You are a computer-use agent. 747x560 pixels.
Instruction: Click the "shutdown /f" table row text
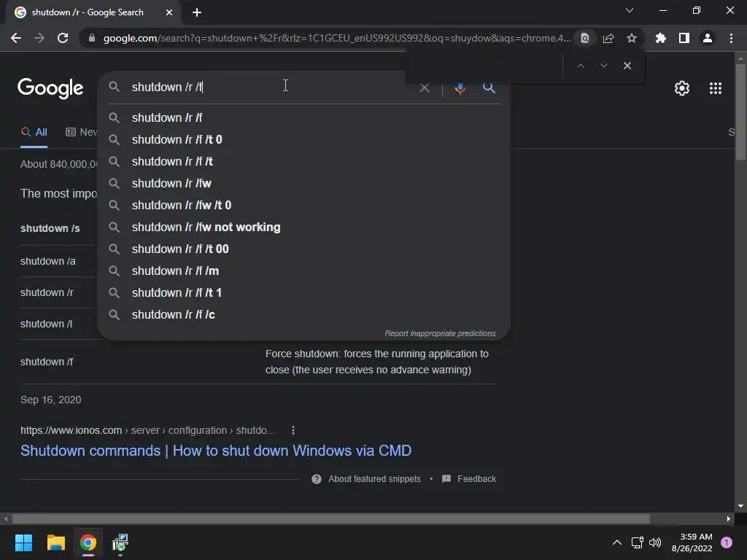[47, 362]
